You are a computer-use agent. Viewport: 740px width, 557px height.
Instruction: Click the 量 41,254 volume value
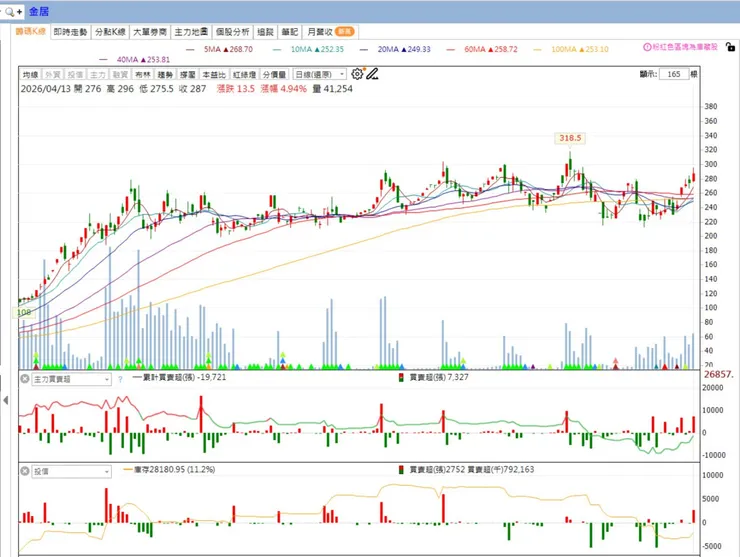333,89
